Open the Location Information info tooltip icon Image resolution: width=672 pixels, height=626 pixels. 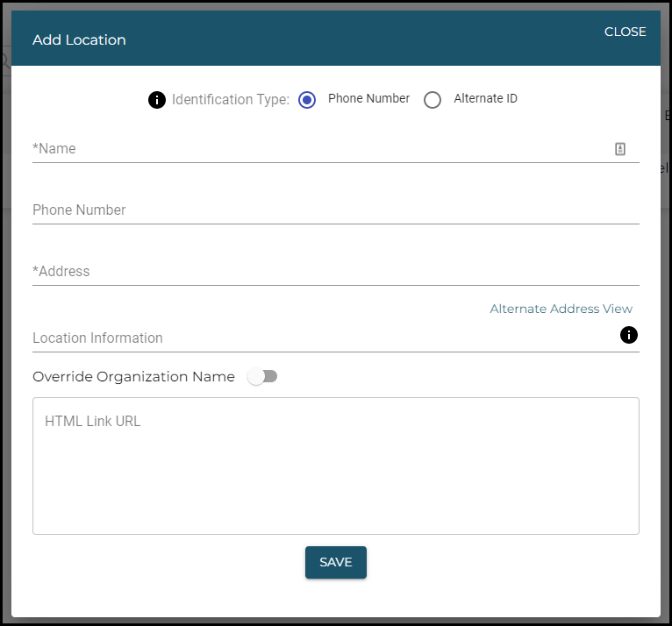coord(629,335)
